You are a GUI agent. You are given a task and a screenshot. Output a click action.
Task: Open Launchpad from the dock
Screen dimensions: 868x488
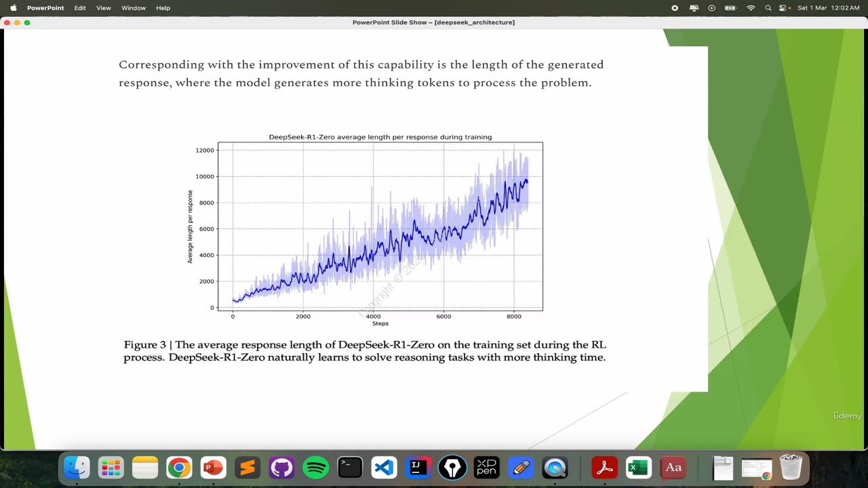point(111,468)
